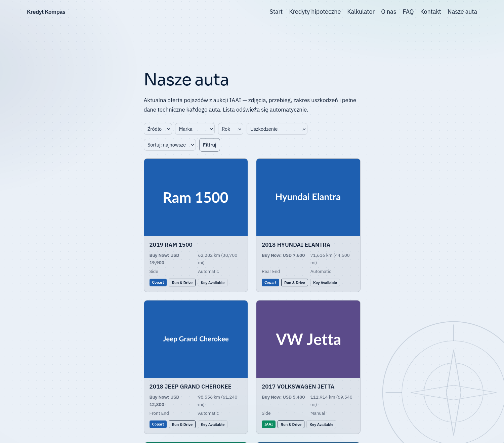This screenshot has width=504, height=443.
Task: Open Kredyty hipoteczne menu item
Action: pos(315,12)
